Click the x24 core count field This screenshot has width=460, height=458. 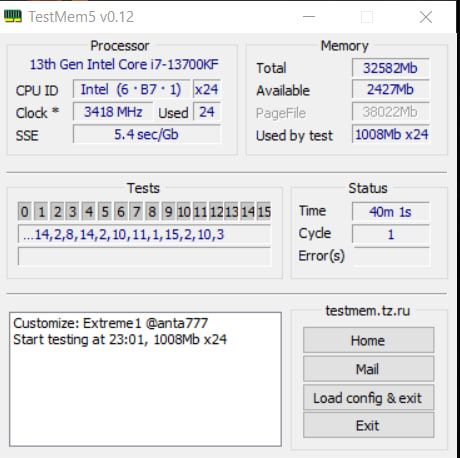pos(207,89)
